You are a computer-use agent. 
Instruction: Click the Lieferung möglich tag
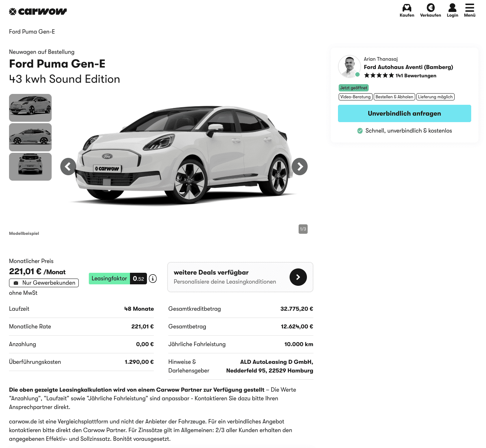tap(435, 97)
